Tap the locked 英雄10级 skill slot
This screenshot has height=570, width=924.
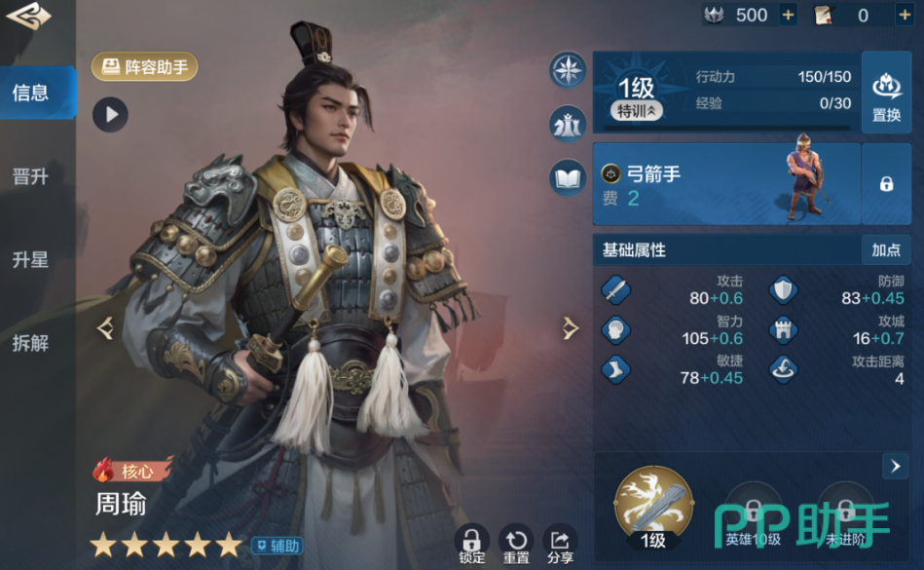tap(753, 514)
